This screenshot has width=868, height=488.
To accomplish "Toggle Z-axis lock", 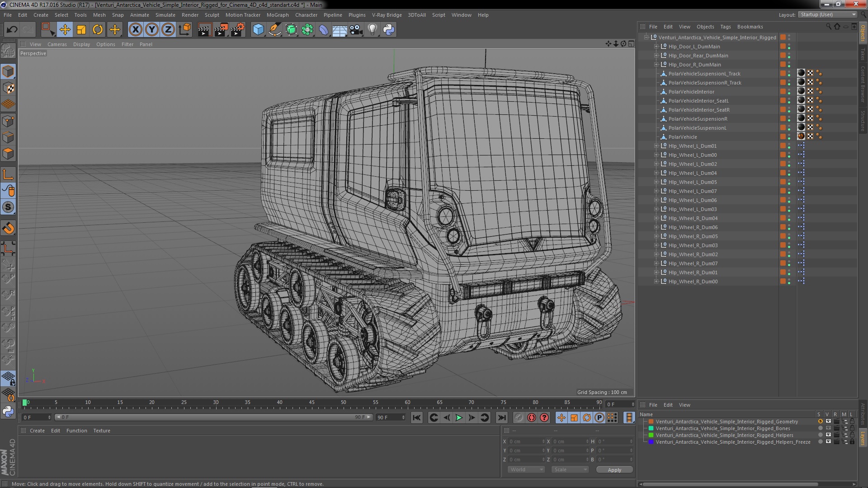I will click(x=168, y=30).
